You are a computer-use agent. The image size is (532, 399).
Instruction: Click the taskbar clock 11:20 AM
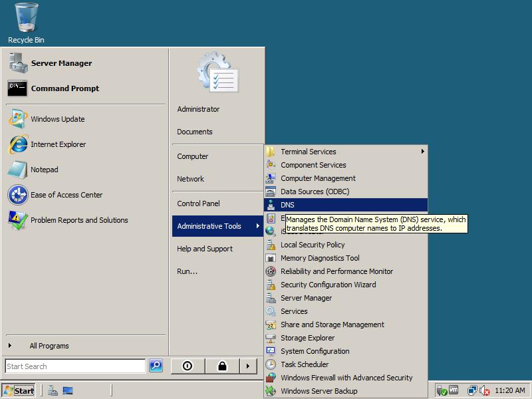pyautogui.click(x=510, y=390)
